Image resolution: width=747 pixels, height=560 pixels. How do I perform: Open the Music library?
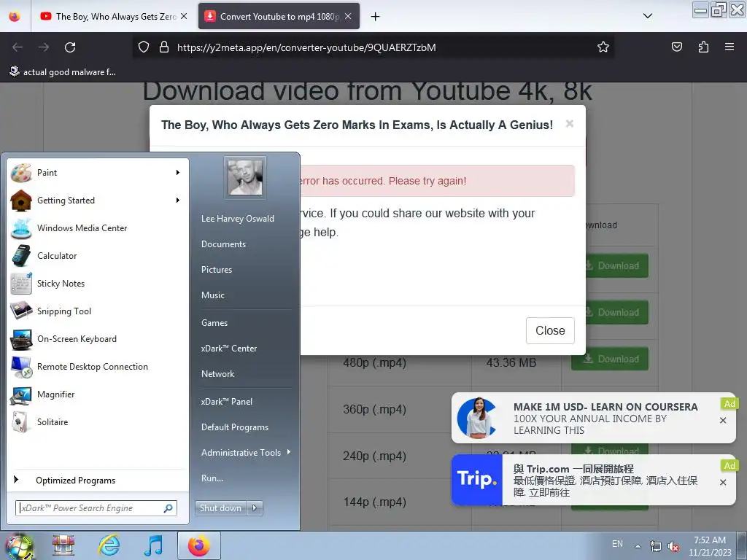click(x=212, y=295)
